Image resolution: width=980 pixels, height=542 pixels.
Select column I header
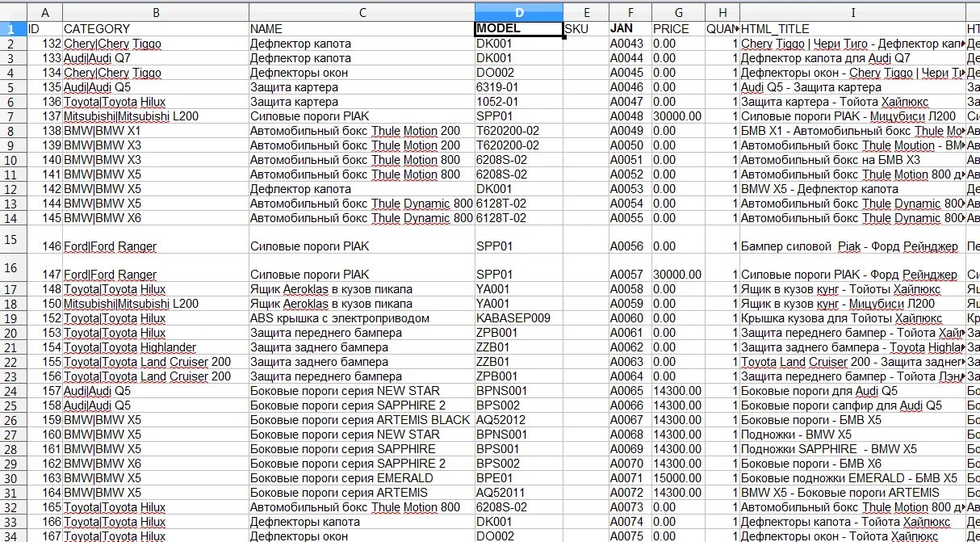tap(852, 13)
